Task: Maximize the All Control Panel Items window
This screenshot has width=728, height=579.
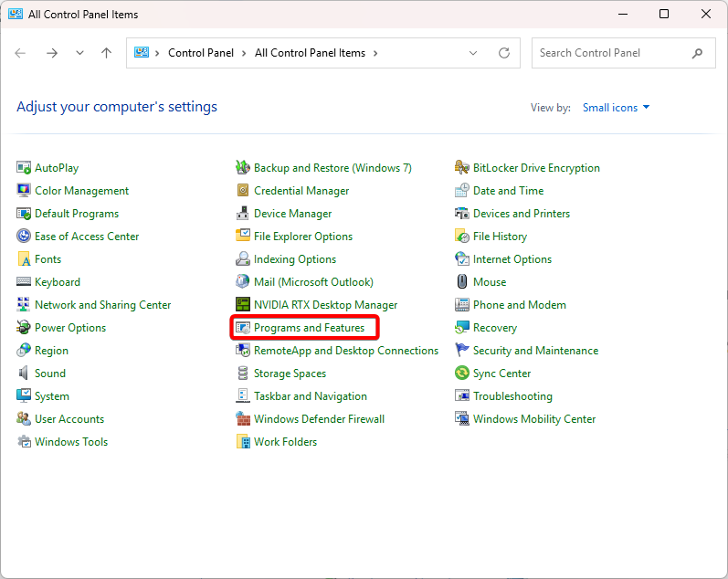Action: coord(664,14)
